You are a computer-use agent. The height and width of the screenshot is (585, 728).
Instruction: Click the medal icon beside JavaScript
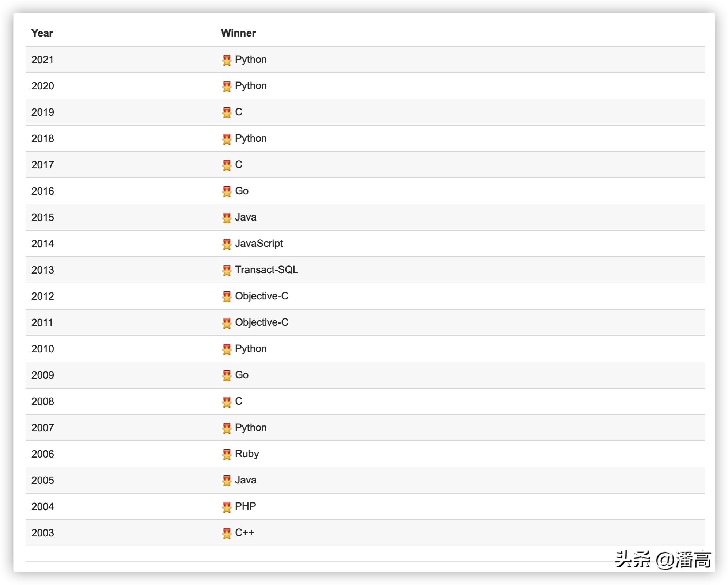[227, 244]
